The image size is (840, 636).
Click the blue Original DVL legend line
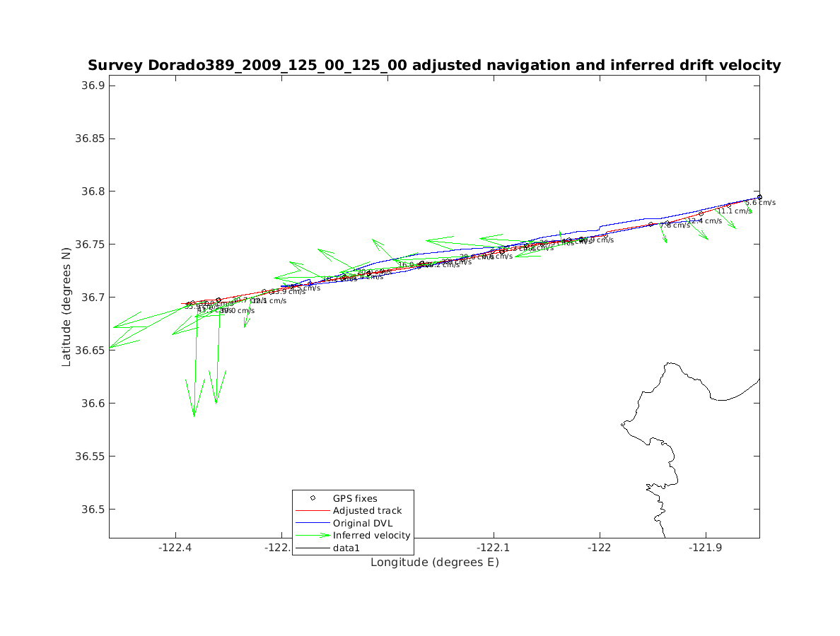click(x=313, y=523)
